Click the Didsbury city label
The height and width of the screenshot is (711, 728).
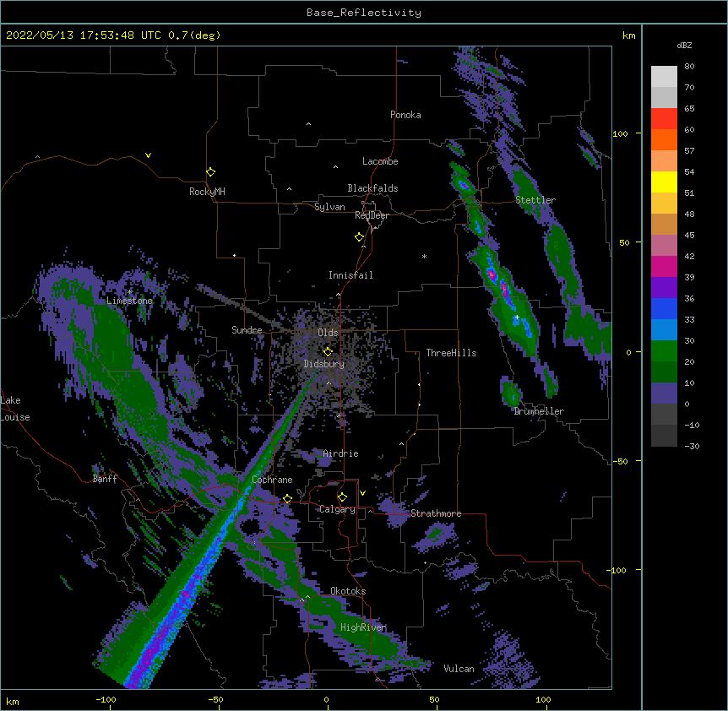pos(324,364)
